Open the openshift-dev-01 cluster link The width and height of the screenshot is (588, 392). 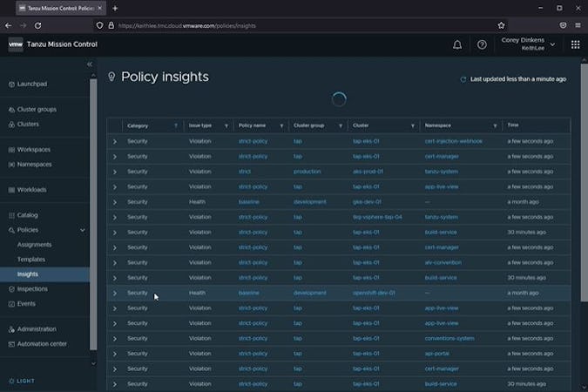click(x=374, y=293)
